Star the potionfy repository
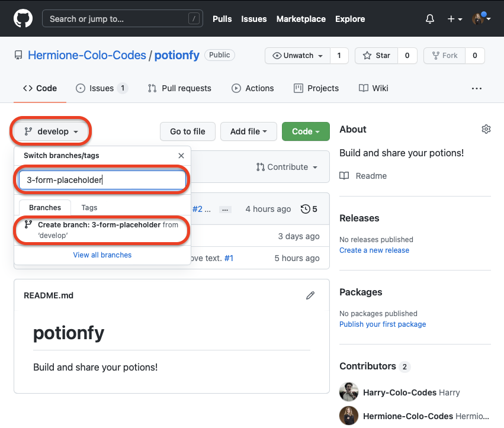The height and width of the screenshot is (428, 504). click(x=376, y=56)
